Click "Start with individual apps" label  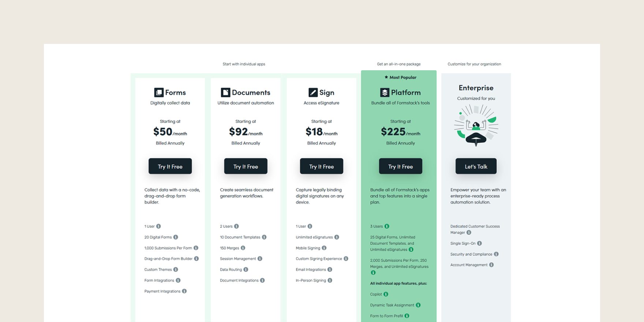(x=244, y=64)
